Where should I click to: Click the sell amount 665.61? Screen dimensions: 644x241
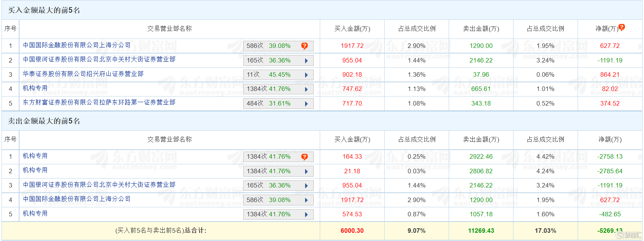pos(481,89)
